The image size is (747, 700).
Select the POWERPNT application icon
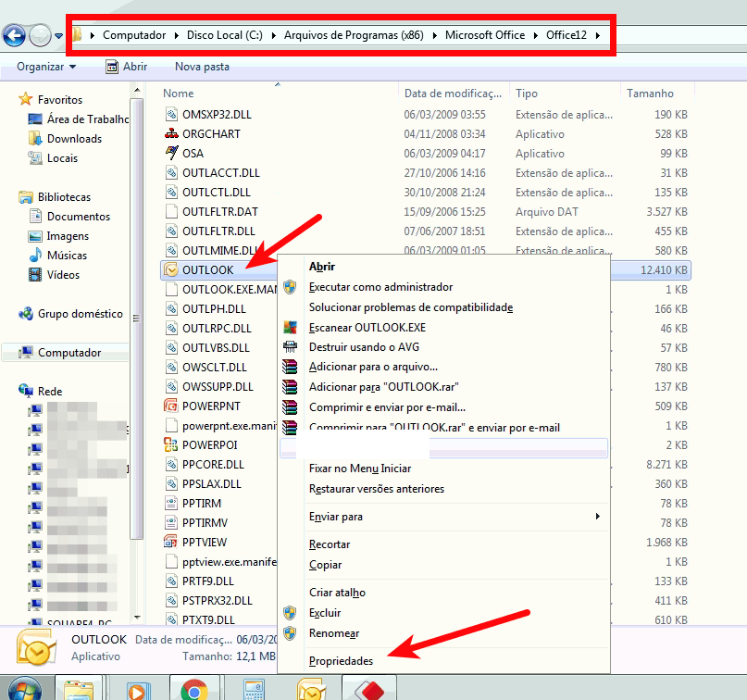pos(171,406)
